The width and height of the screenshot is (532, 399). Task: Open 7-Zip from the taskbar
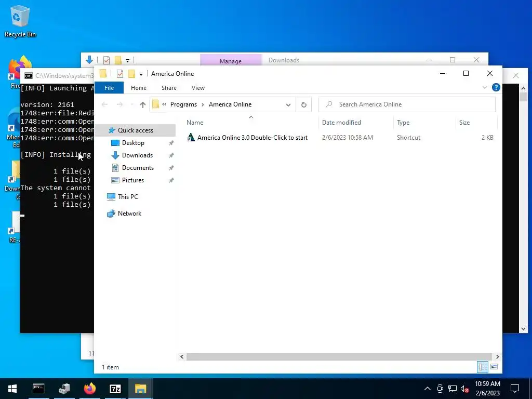click(x=115, y=389)
